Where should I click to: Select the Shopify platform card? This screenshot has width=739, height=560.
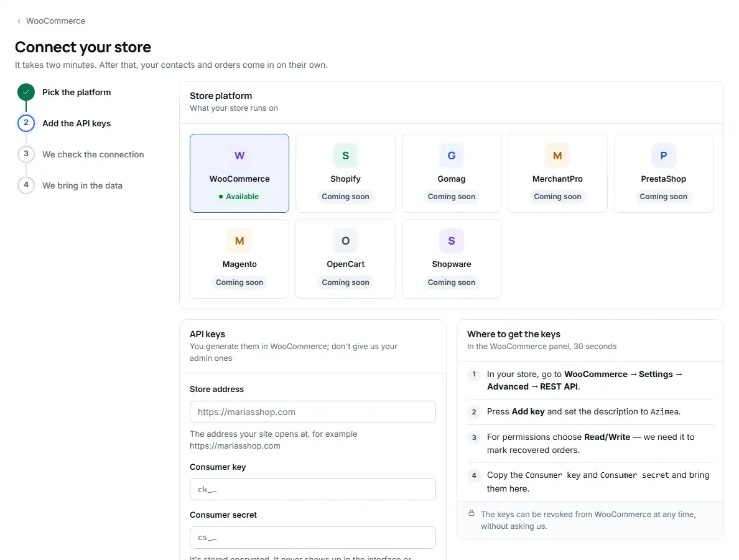click(345, 173)
